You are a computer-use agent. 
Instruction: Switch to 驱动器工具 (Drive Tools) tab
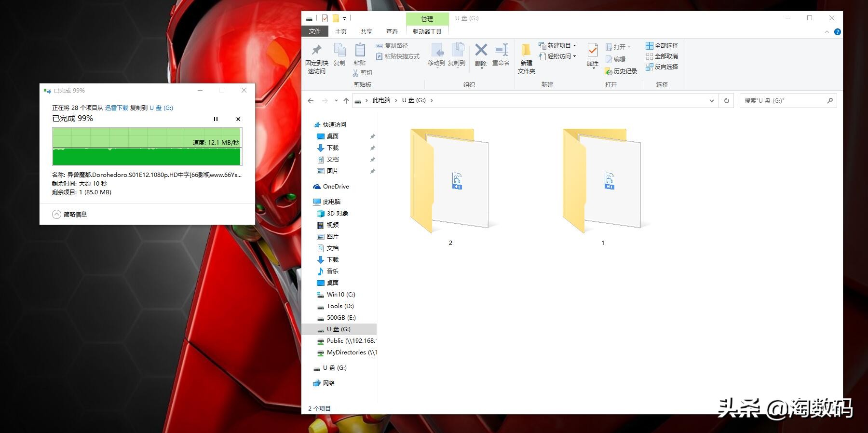(427, 32)
